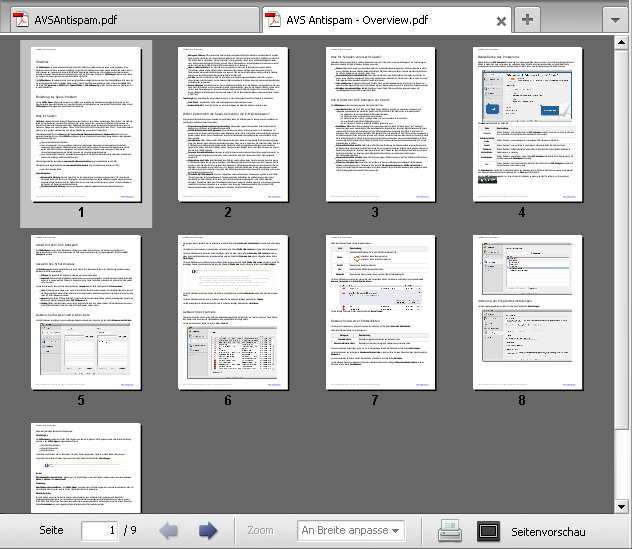Open page 4 thumbnail
632x549 pixels.
click(528, 124)
